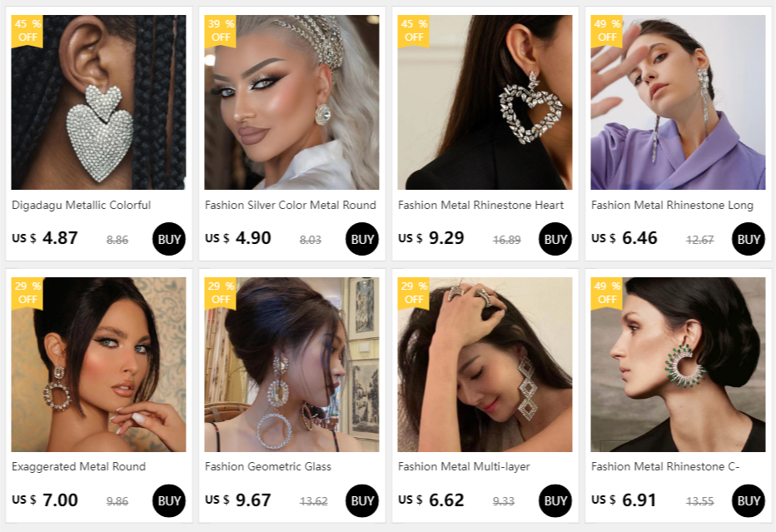The height and width of the screenshot is (532, 776).
Task: Click BUY for the Digadagu Metallic Colorful earrings
Action: click(169, 239)
